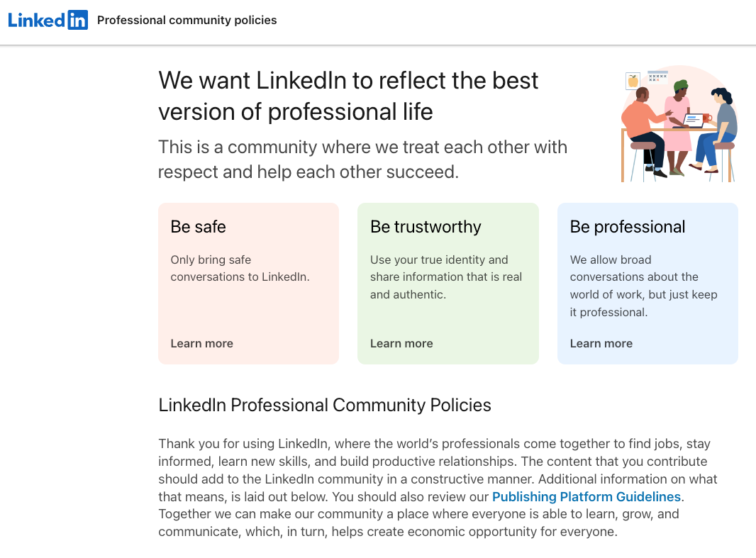
Task: Click the Professional community policies header text
Action: click(187, 20)
